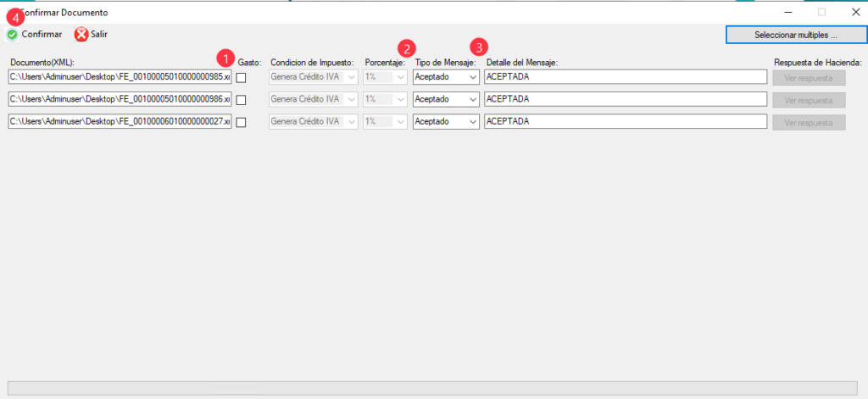
Task: Enable Gasto checkbox for document ending 027
Action: [x=242, y=122]
